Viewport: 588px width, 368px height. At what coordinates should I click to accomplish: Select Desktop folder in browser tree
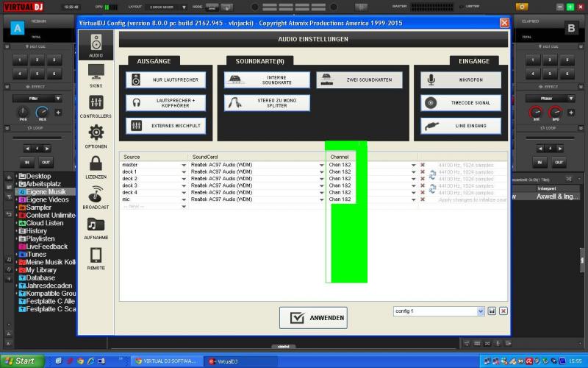coord(35,176)
